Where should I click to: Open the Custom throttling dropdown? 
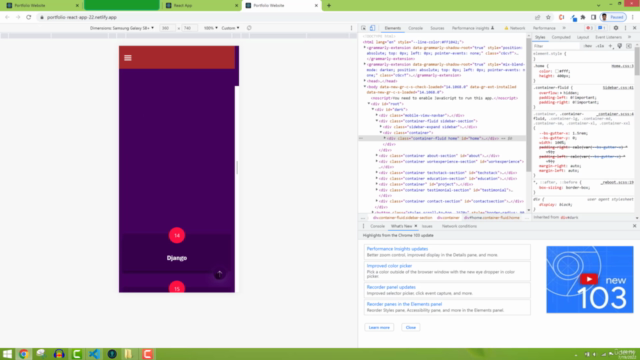[x=230, y=28]
